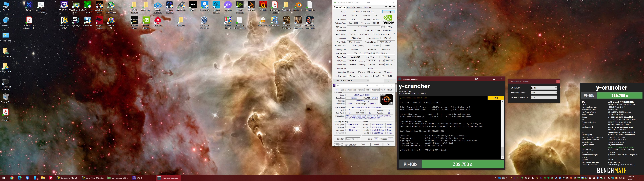Open the Dragon Center desktop icon

[x=99, y=23]
